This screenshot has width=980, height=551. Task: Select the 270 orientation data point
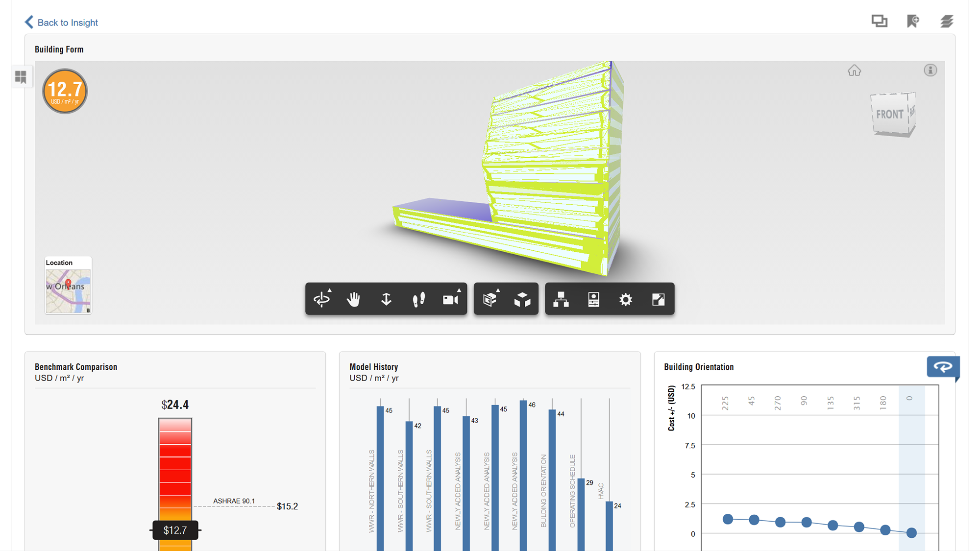pyautogui.click(x=781, y=522)
